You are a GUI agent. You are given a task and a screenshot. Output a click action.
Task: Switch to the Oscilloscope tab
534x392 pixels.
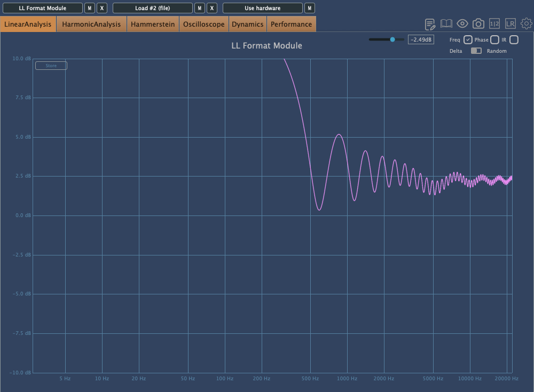tap(203, 24)
